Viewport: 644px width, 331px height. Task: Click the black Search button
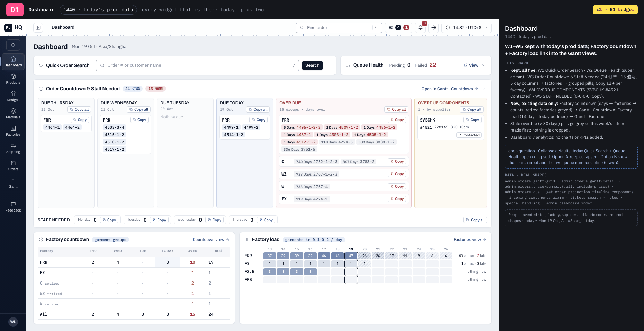point(312,65)
